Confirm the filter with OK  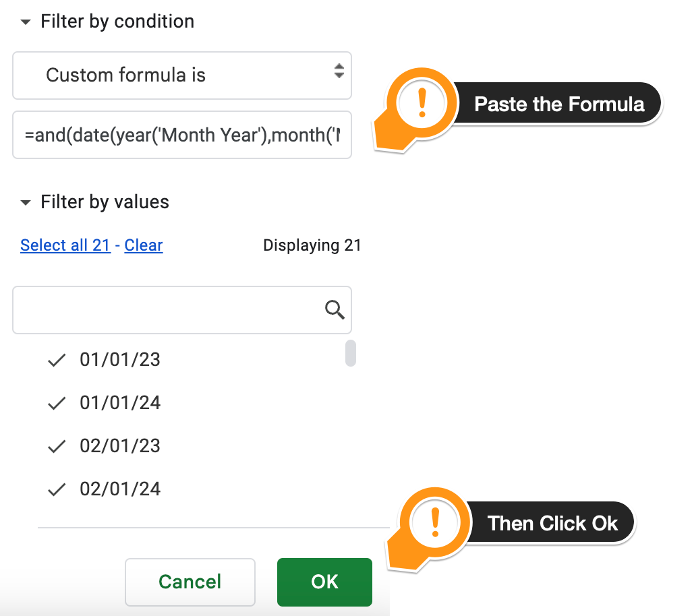324,582
